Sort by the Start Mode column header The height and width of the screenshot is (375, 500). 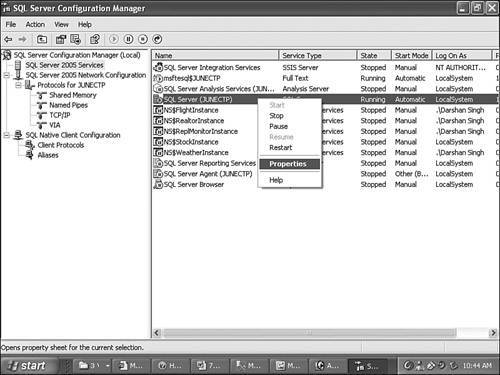coord(412,55)
